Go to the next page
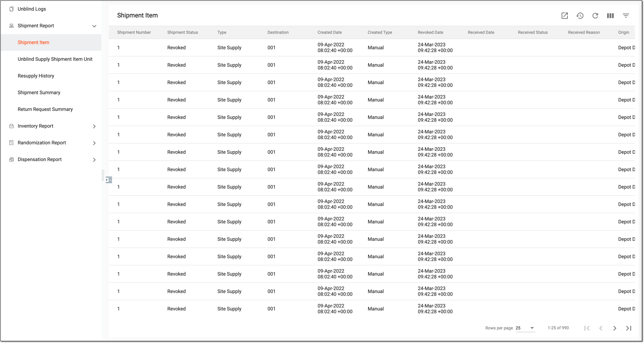The image size is (644, 343). coord(615,328)
